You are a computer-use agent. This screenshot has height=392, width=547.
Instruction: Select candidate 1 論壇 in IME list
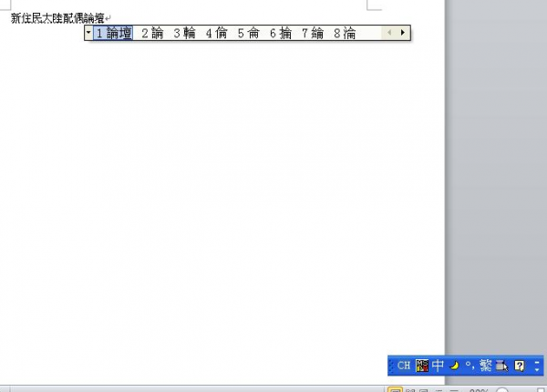coord(114,33)
